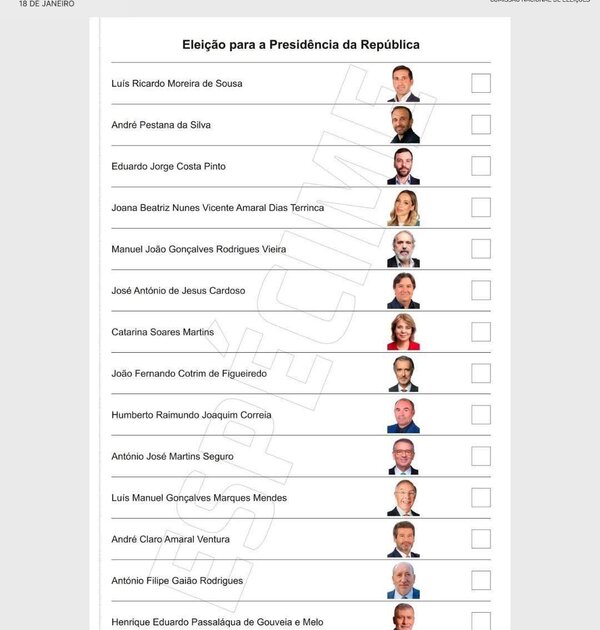Select the name António José Martins Seguro
This screenshot has height=630, width=600.
(x=172, y=456)
